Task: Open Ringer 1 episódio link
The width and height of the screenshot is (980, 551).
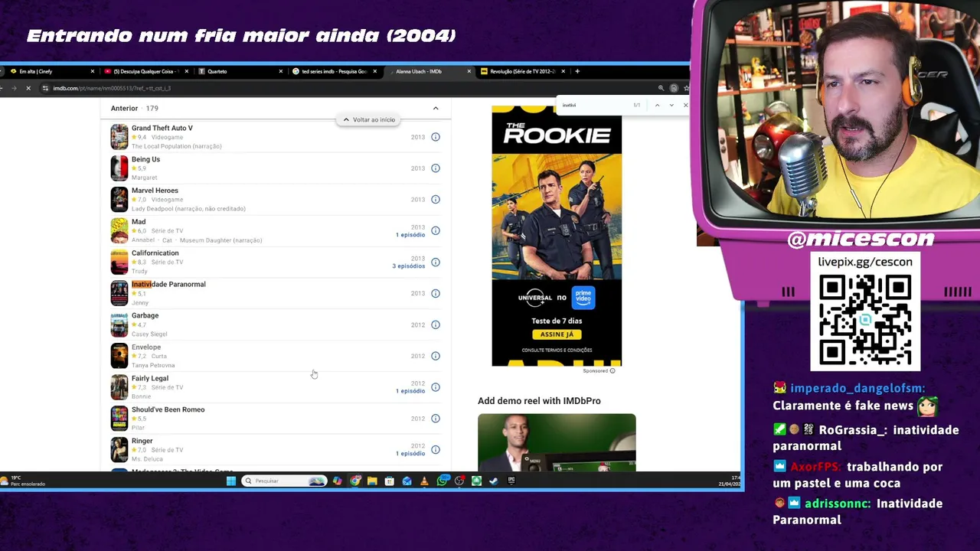Action: (x=410, y=454)
